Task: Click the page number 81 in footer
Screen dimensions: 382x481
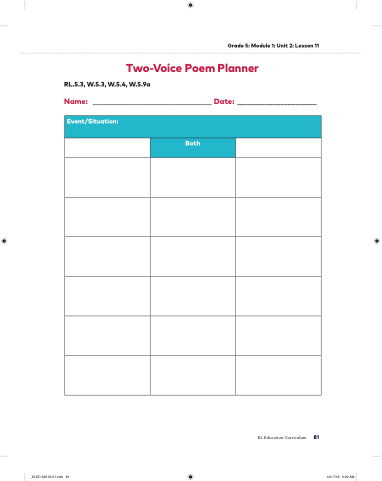Action: (x=316, y=437)
